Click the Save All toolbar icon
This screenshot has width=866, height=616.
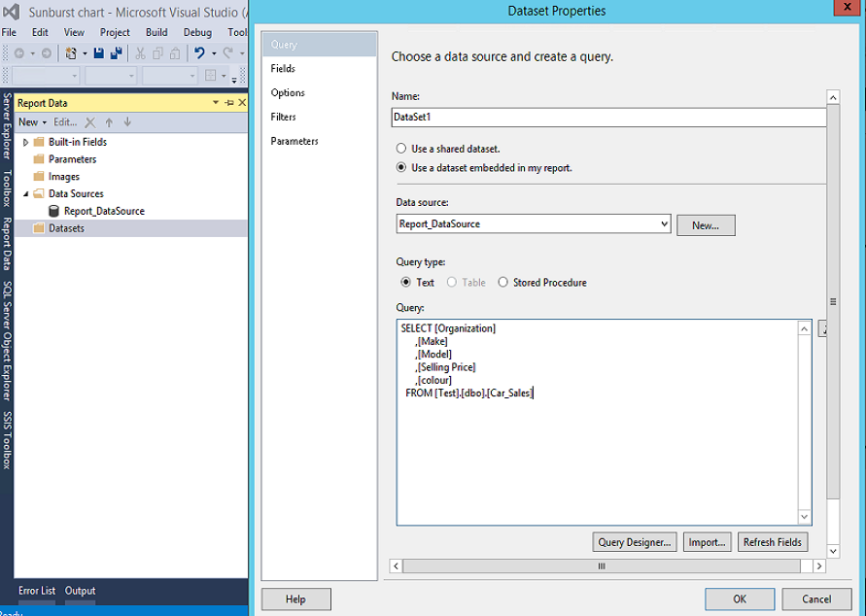[x=116, y=53]
